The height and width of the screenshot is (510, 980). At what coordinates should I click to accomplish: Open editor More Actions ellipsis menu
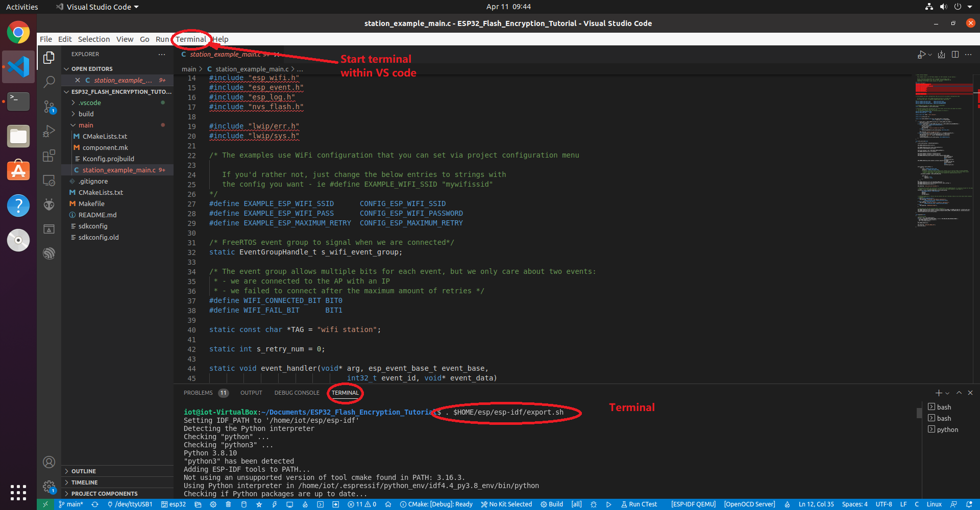coord(968,55)
